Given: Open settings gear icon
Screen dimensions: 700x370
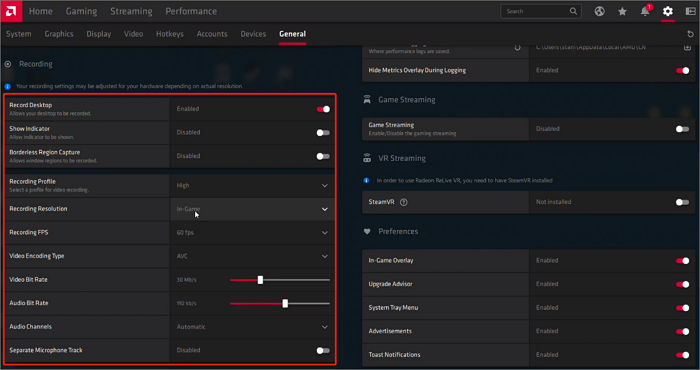Looking at the screenshot, I should [667, 12].
